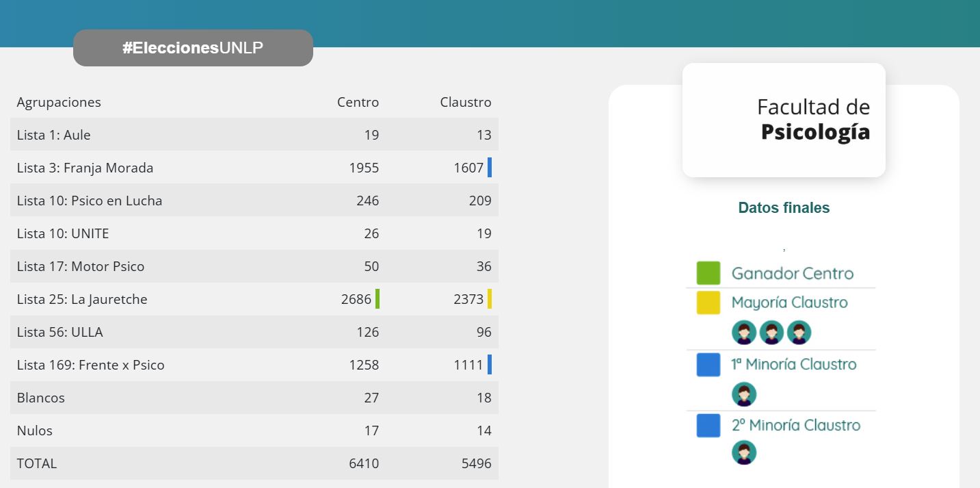The image size is (980, 488).
Task: Click the 2º Minoría Claustro person avatar
Action: click(x=743, y=453)
